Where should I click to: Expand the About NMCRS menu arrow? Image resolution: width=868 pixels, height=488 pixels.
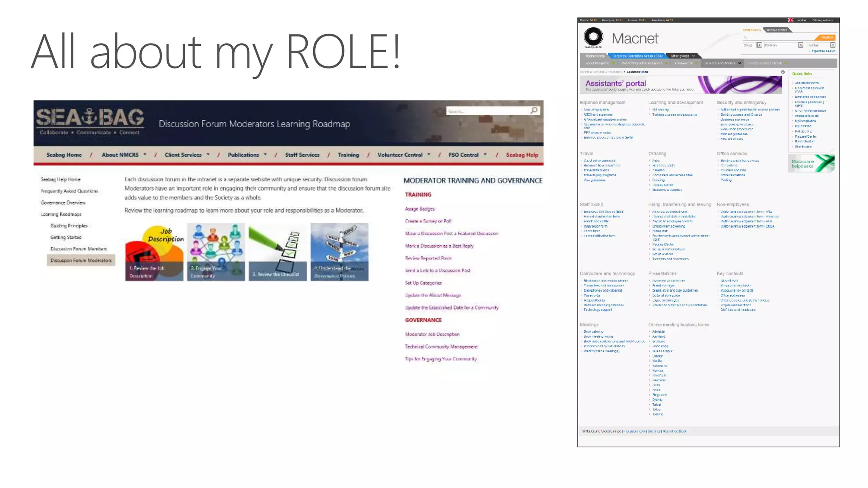[145, 155]
